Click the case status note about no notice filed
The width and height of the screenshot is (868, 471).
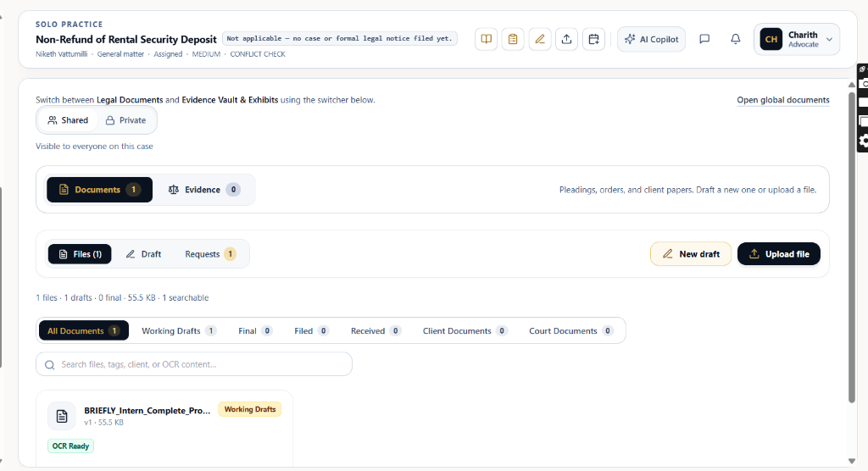(339, 39)
